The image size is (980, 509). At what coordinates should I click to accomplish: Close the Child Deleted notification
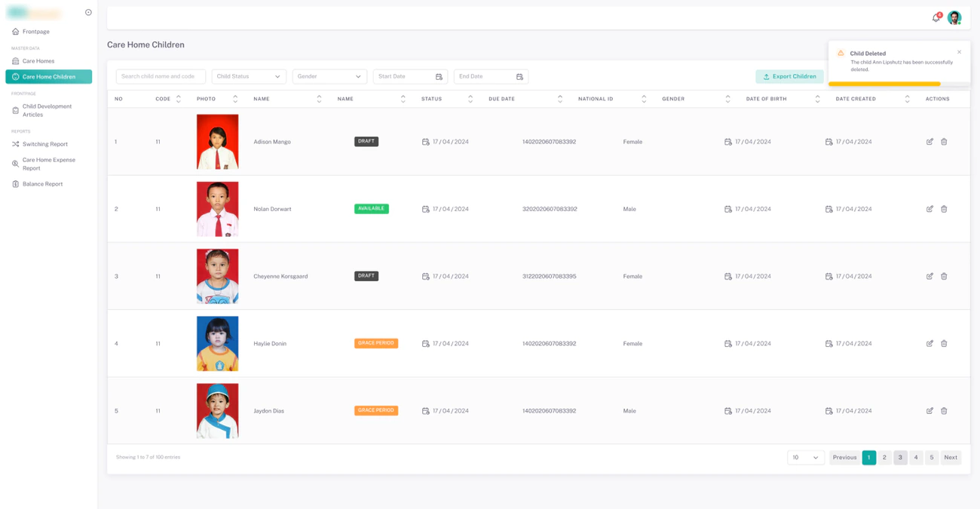959,52
